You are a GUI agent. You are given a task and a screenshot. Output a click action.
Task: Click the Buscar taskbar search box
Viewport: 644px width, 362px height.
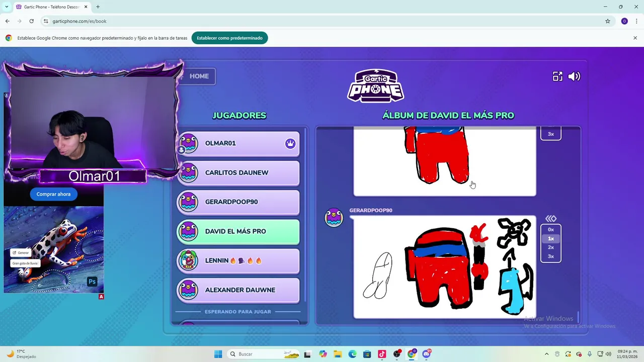coord(264,354)
